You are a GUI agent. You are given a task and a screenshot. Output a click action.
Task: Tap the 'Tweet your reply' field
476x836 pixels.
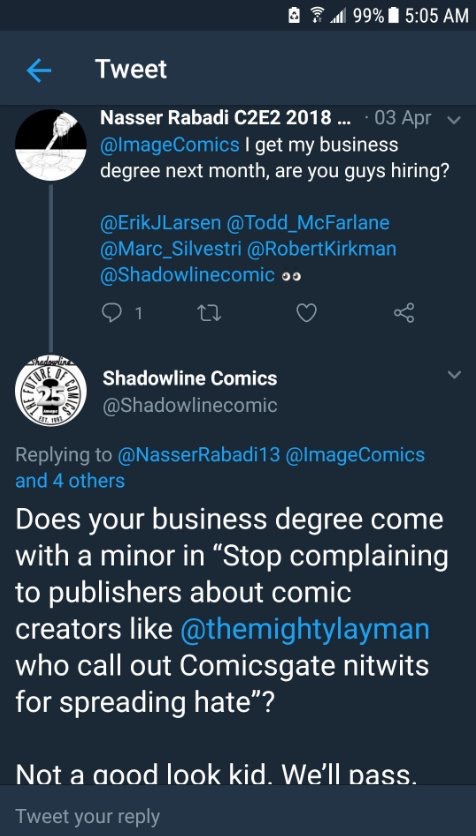coord(238,816)
